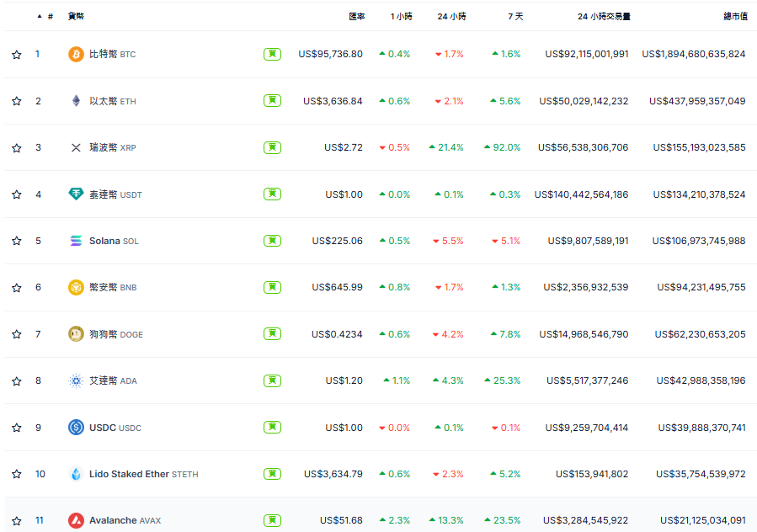Viewport: 757px width, 532px height.
Task: Select the BNB coin icon
Action: pyautogui.click(x=75, y=287)
